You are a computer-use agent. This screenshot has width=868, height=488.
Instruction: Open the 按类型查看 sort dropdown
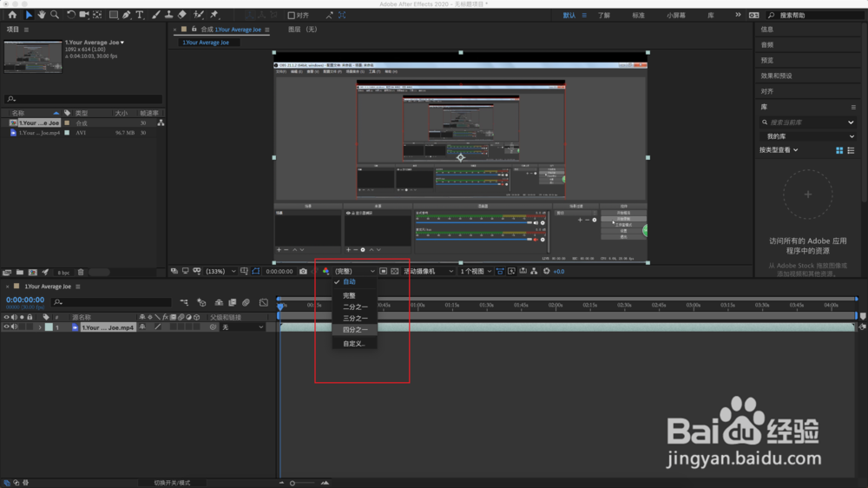[x=779, y=150]
